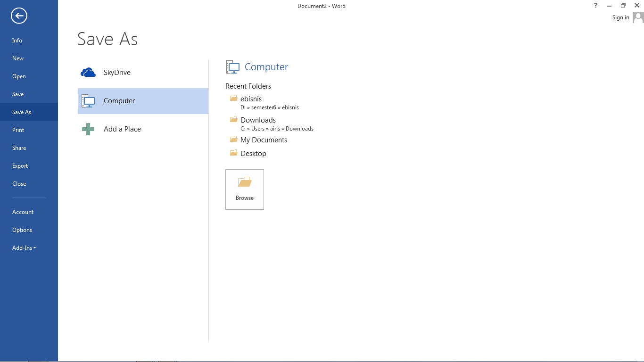Click the Add a Place plus icon
This screenshot has width=644, height=362.
tap(88, 129)
